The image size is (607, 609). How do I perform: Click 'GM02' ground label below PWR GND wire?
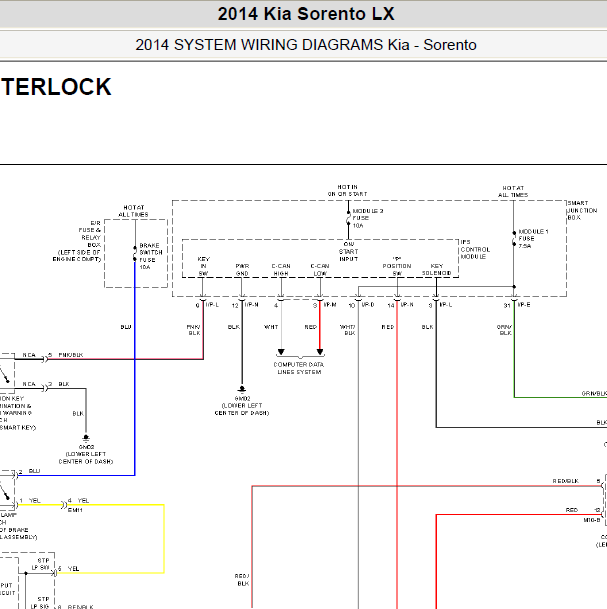242,398
